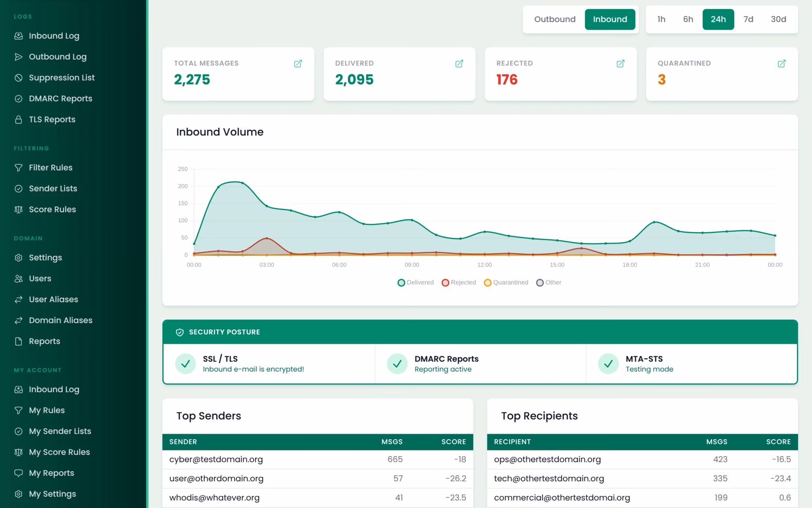Viewport: 812px width, 508px height.
Task: Click the My Rules funnel icon
Action: (18, 410)
